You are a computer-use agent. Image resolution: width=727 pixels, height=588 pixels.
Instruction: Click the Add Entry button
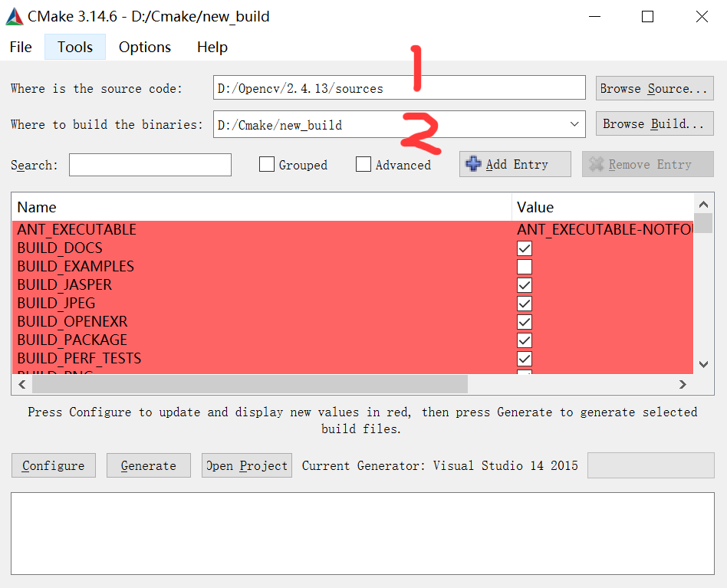[515, 164]
